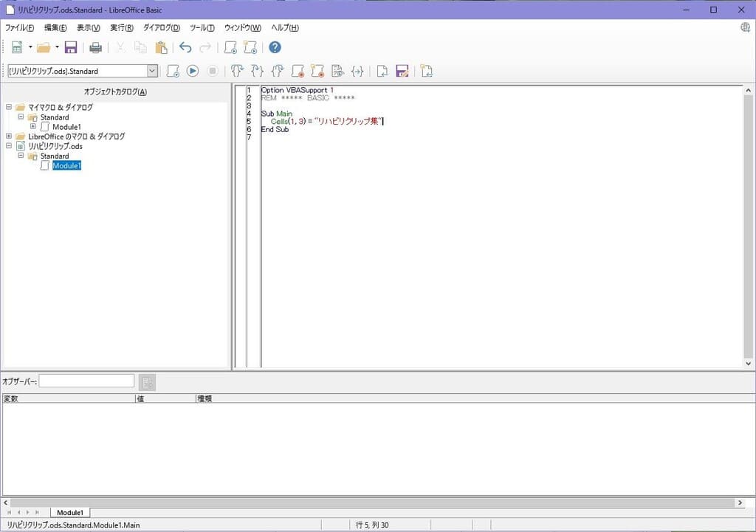The width and height of the screenshot is (756, 532).
Task: Click the Find Parenthesis icon
Action: pos(357,71)
